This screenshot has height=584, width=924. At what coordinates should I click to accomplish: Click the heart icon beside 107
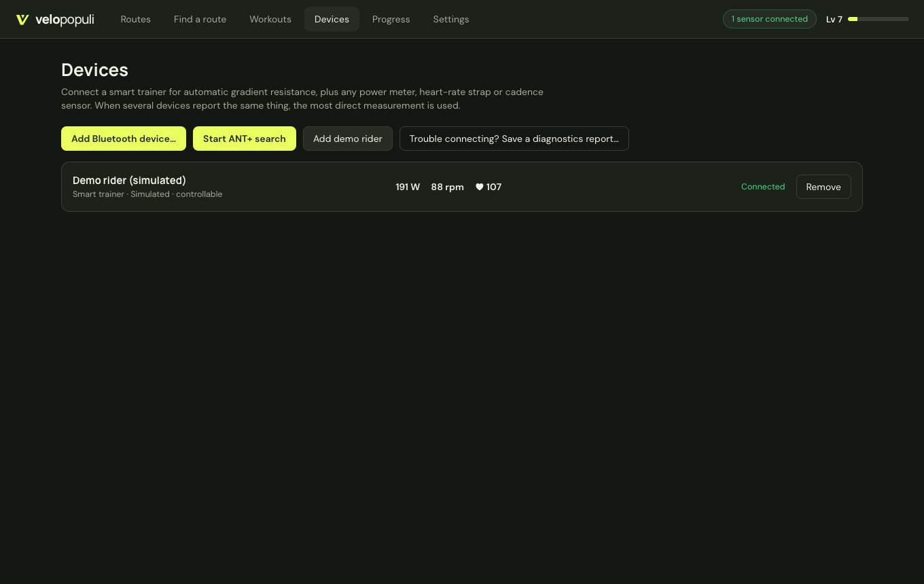[479, 187]
